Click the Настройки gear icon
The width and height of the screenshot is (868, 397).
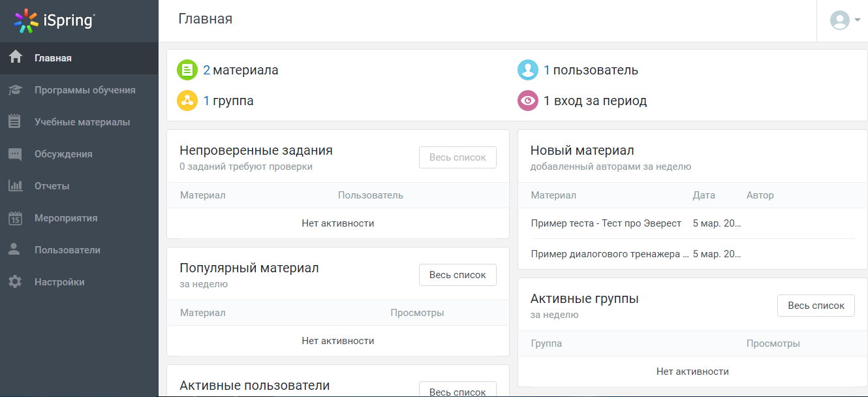click(x=14, y=281)
